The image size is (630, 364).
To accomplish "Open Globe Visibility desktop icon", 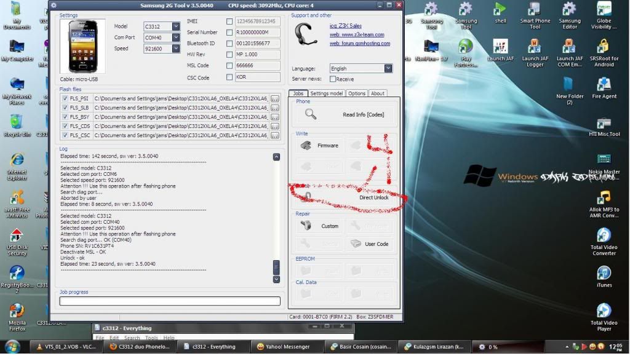I will click(x=604, y=15).
